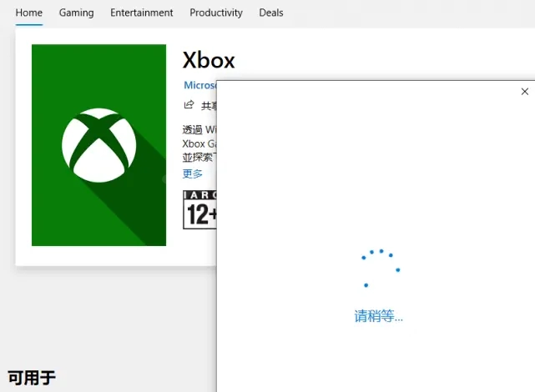
Task: Click the 请稍等... waiting text
Action: point(379,317)
